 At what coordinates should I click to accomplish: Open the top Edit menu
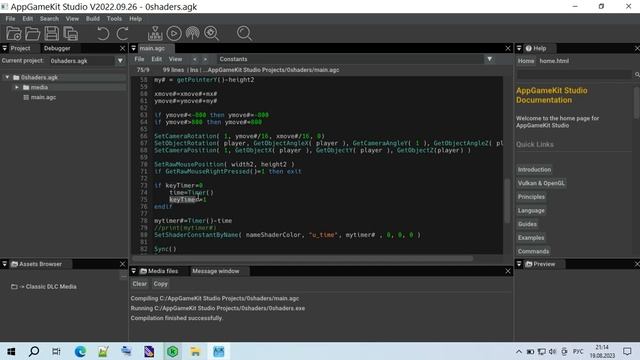click(x=28, y=19)
